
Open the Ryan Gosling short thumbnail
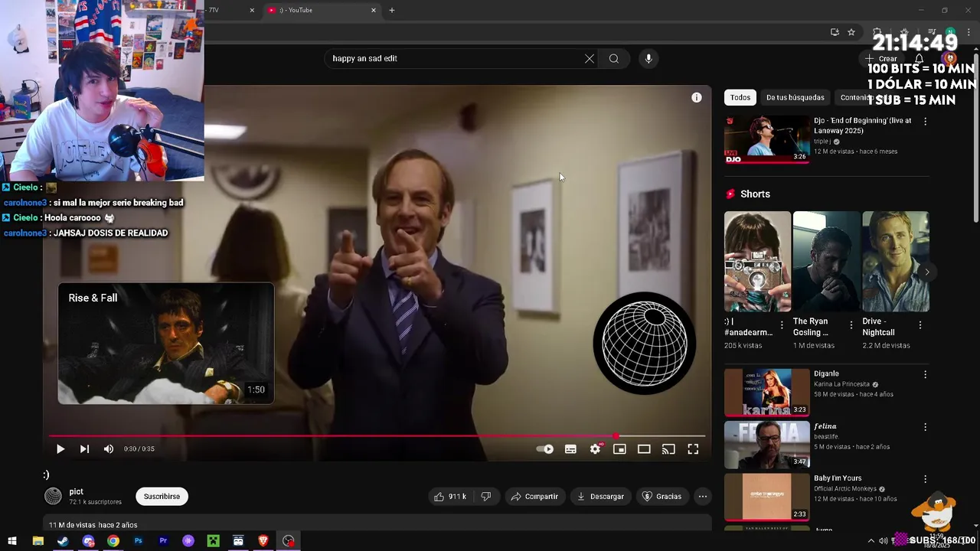click(826, 262)
